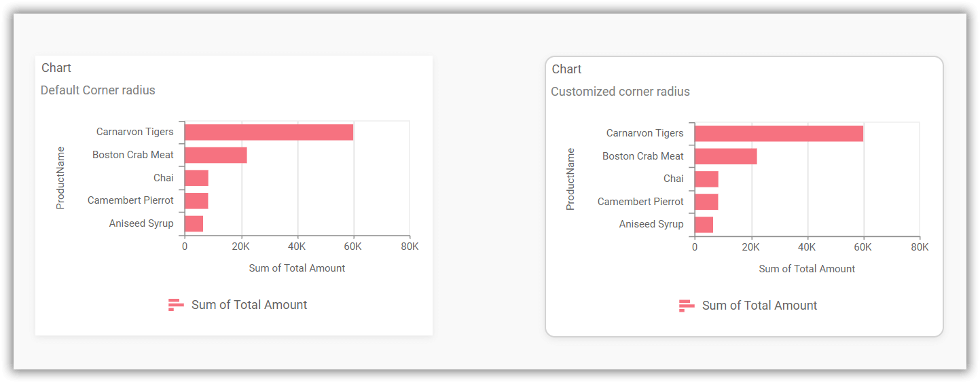Select Boston Crab Meat bar in right chart
The height and width of the screenshot is (383, 980).
click(726, 156)
